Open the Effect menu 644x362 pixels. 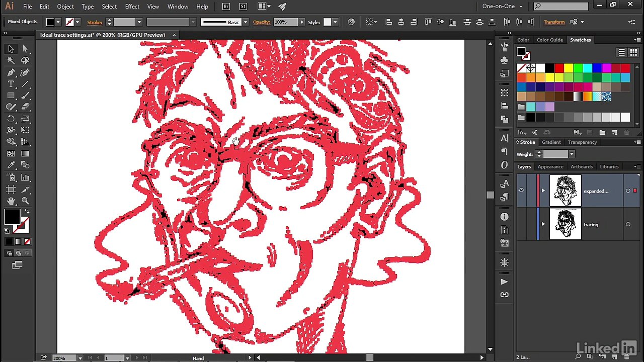132,7
